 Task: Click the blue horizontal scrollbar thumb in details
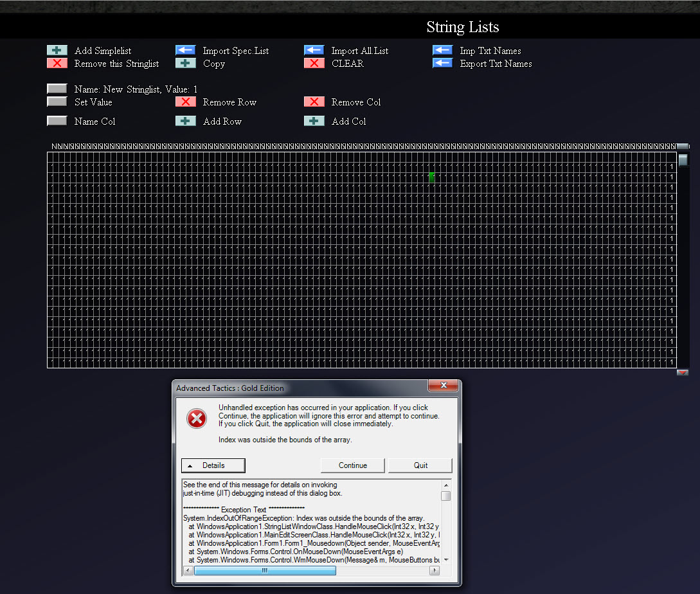pos(265,570)
